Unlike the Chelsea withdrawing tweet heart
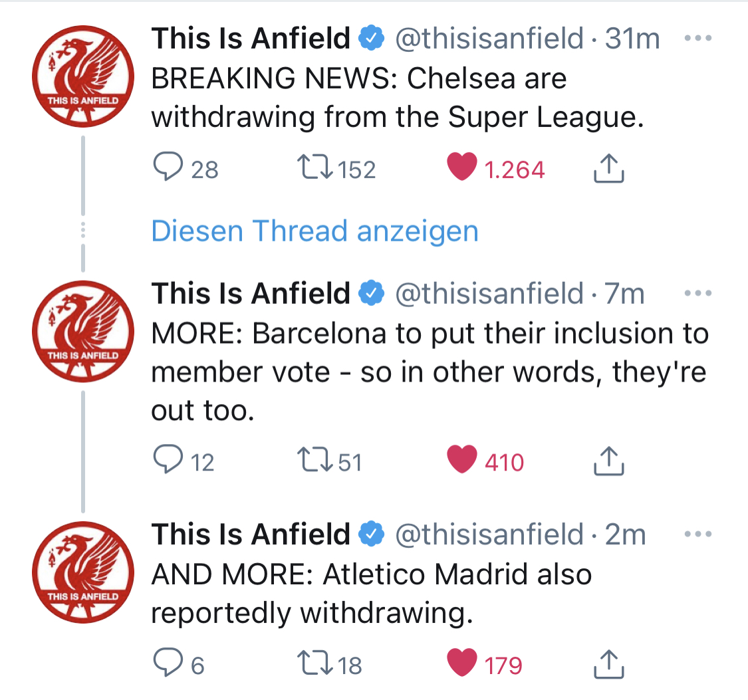The image size is (748, 700). coord(462,166)
